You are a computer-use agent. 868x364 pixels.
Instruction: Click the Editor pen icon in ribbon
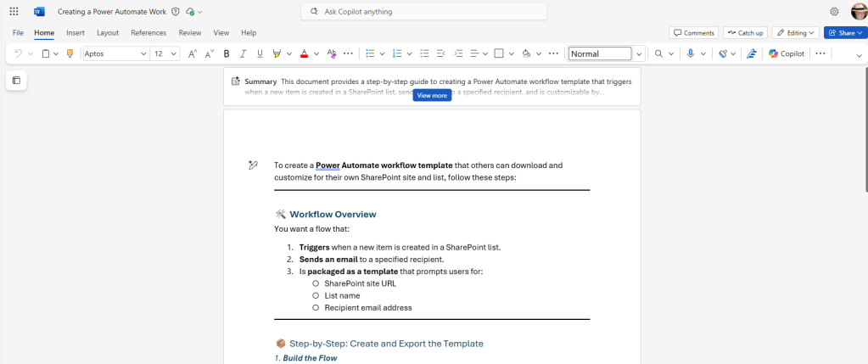click(751, 53)
